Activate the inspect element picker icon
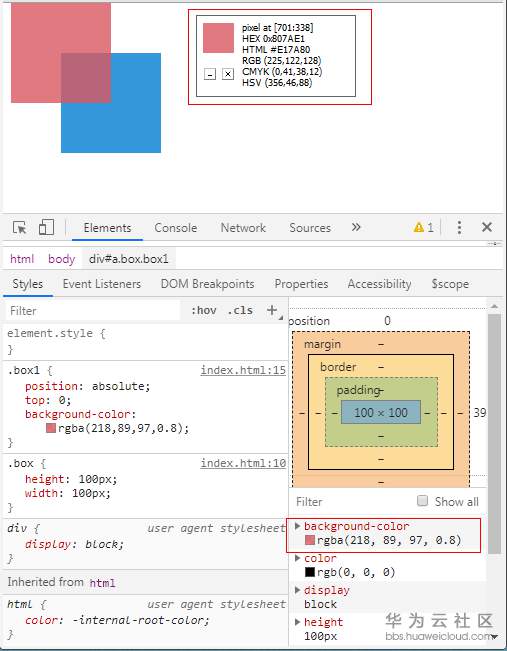This screenshot has height=651, width=507. click(x=20, y=228)
